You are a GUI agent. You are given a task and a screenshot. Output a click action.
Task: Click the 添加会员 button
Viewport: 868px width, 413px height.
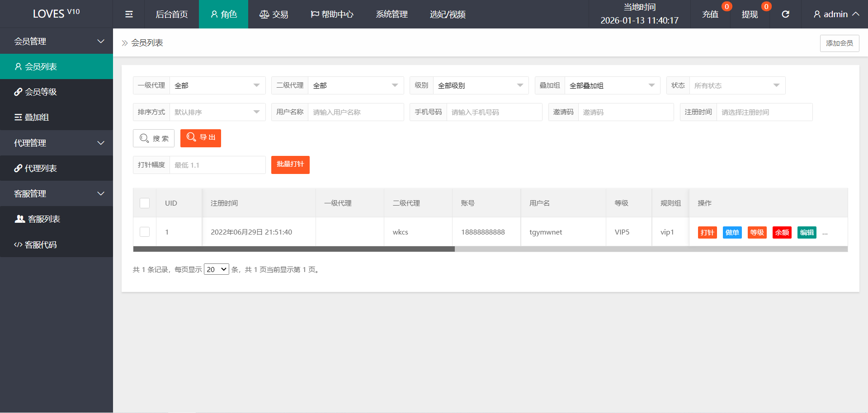[x=840, y=43]
